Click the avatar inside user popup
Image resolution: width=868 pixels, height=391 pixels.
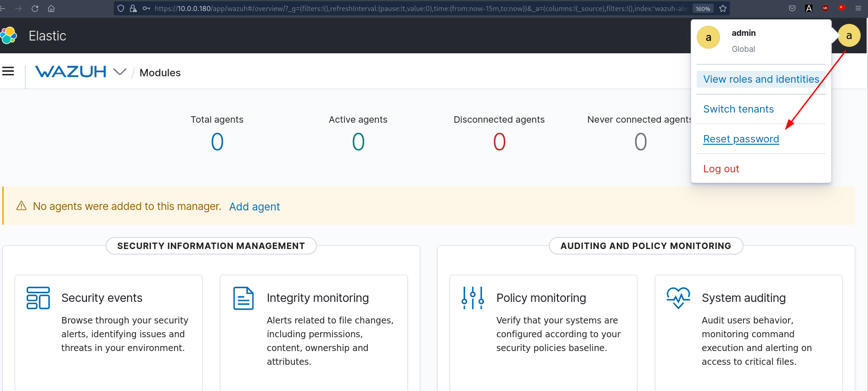(x=708, y=37)
